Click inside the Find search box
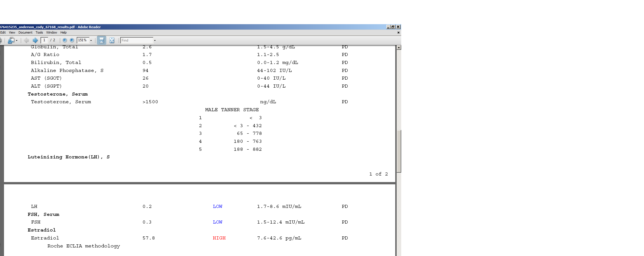Image resolution: width=644 pixels, height=256 pixels. pos(137,40)
